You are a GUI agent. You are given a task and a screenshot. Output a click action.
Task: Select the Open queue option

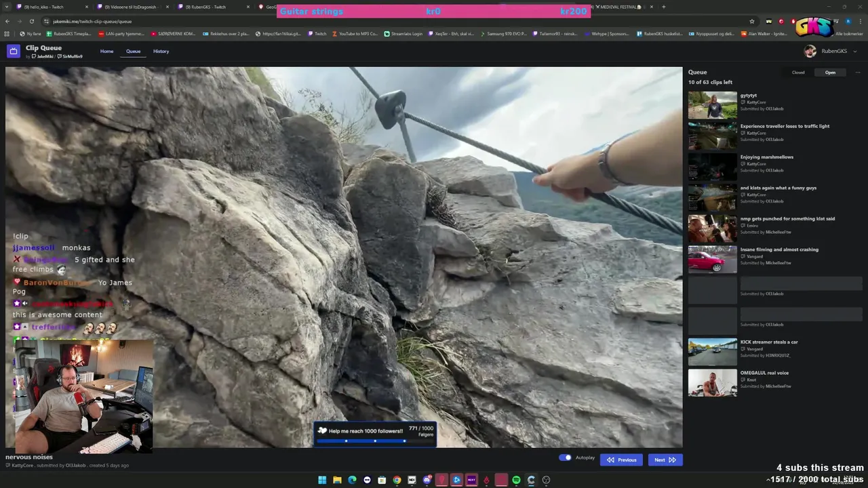tap(830, 73)
